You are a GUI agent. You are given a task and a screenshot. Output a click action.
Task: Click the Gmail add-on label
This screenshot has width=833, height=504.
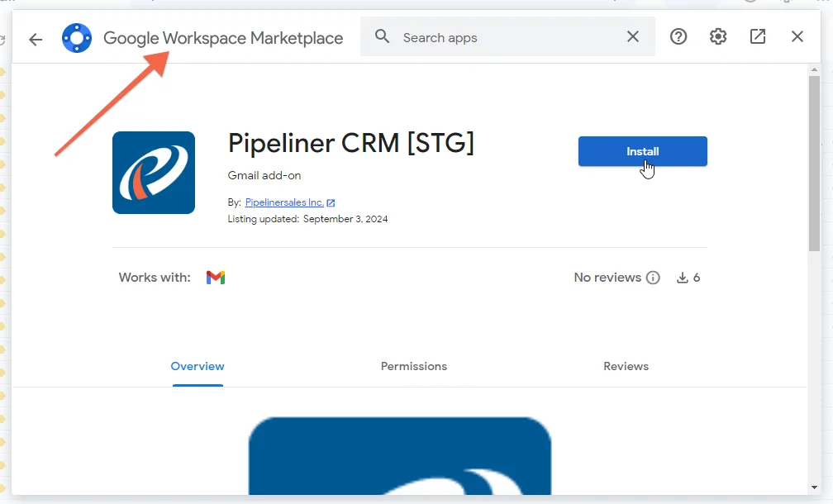click(x=264, y=175)
